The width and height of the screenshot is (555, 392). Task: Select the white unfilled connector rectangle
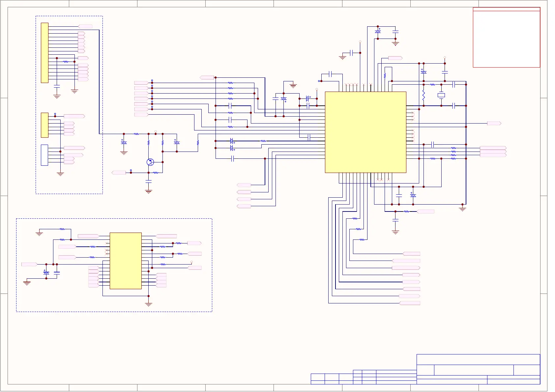[x=44, y=155]
